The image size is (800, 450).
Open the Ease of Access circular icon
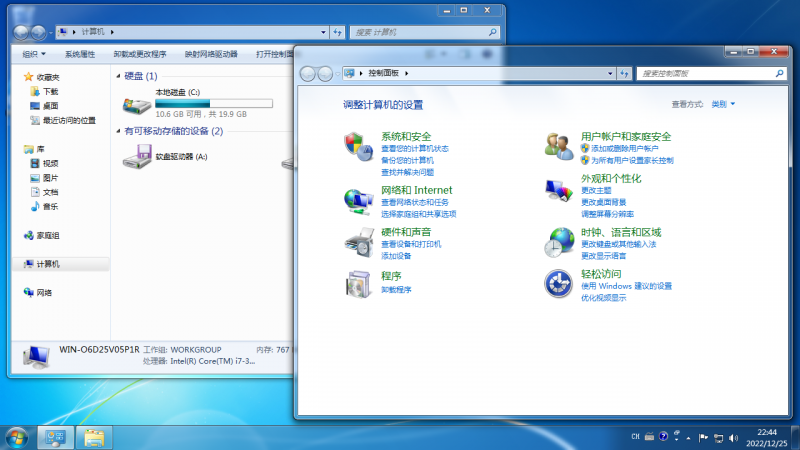click(x=558, y=284)
